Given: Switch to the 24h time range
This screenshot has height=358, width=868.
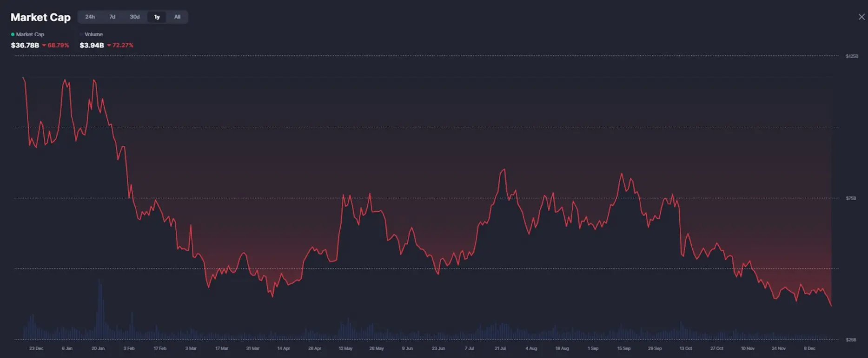Looking at the screenshot, I should (x=90, y=17).
